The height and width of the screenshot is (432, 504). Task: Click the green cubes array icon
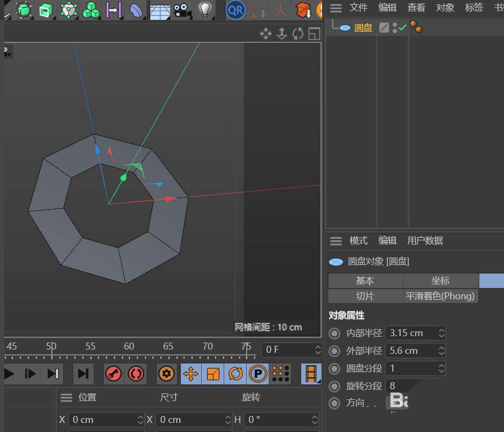point(91,10)
